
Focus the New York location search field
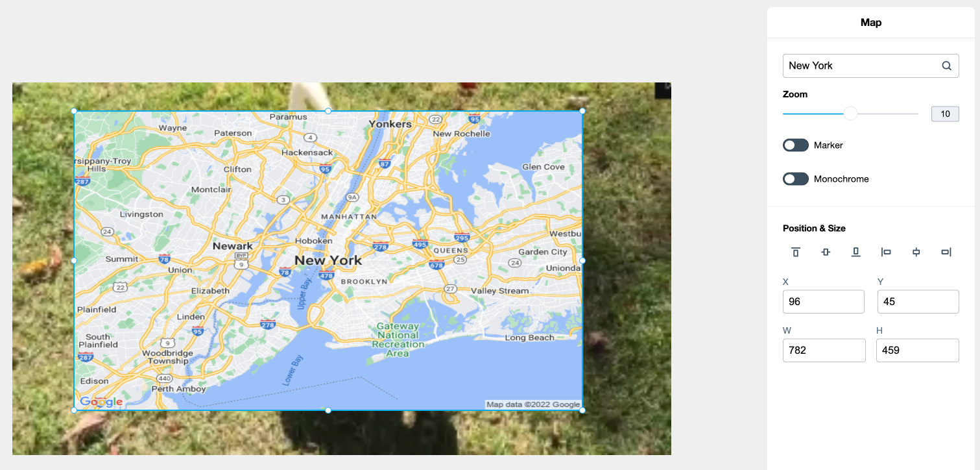tap(870, 66)
